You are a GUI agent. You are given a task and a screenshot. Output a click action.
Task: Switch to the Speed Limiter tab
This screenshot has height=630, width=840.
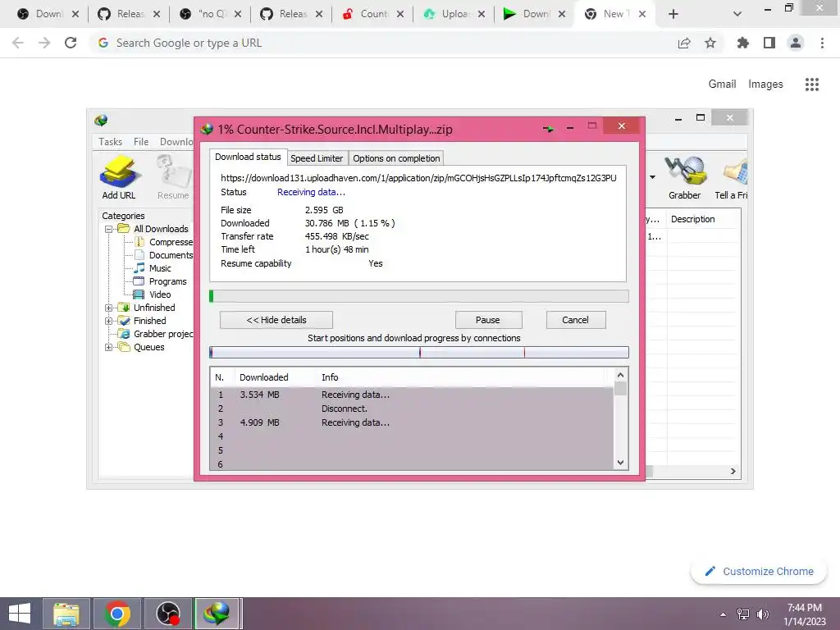tap(317, 158)
